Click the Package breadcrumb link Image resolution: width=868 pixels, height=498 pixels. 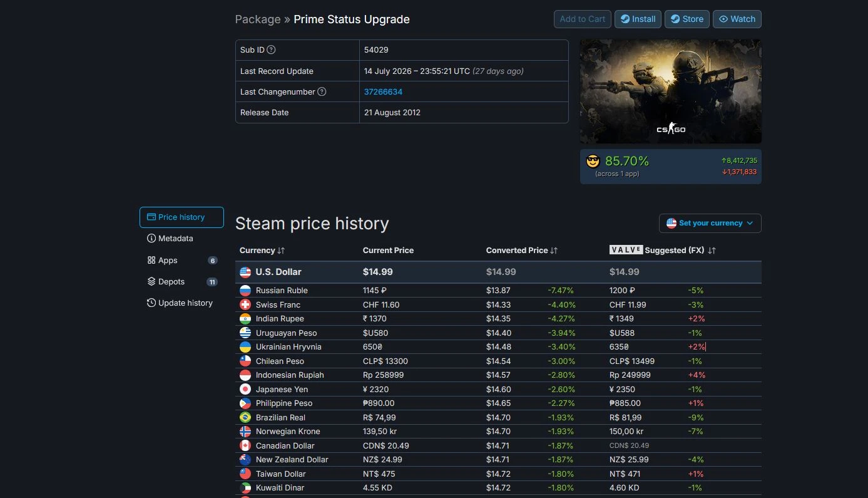(x=258, y=19)
